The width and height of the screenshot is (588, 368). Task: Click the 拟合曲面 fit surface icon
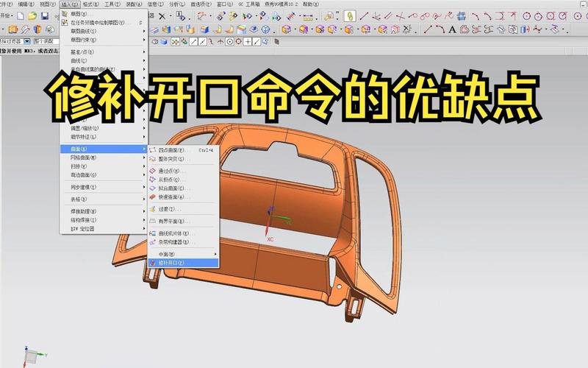[153, 188]
